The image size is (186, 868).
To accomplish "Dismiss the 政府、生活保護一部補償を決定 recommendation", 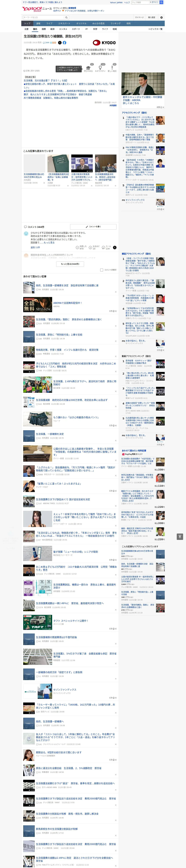I will point(116,292).
